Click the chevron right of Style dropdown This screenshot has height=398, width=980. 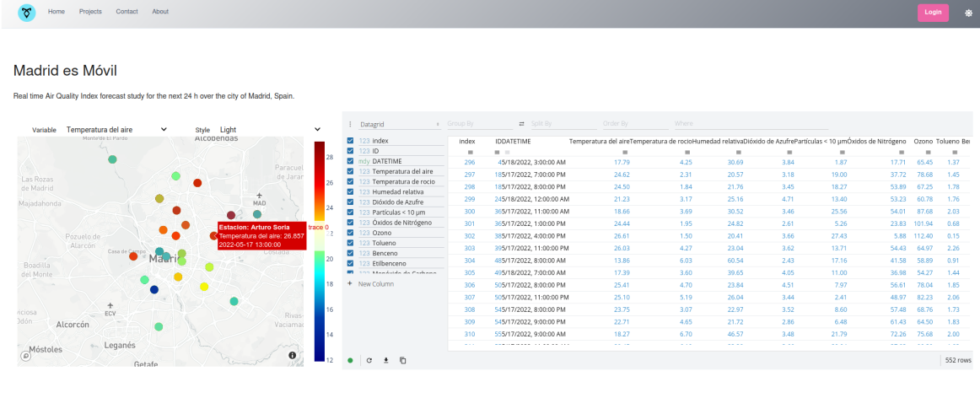pyautogui.click(x=317, y=129)
